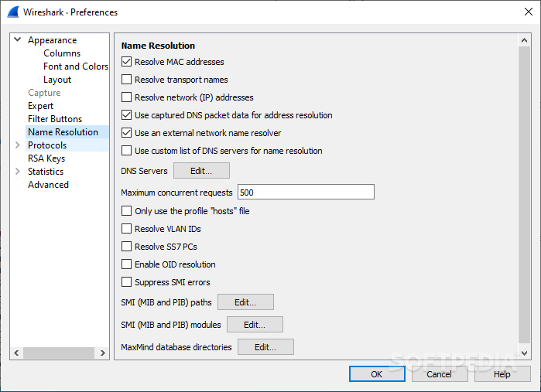
Task: Expand the Protocols tree section
Action: coord(18,145)
